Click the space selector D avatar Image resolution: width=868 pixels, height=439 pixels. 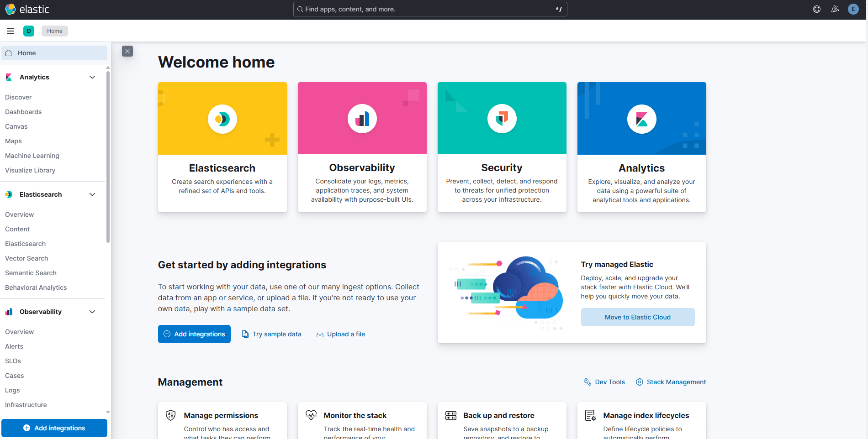tap(29, 31)
